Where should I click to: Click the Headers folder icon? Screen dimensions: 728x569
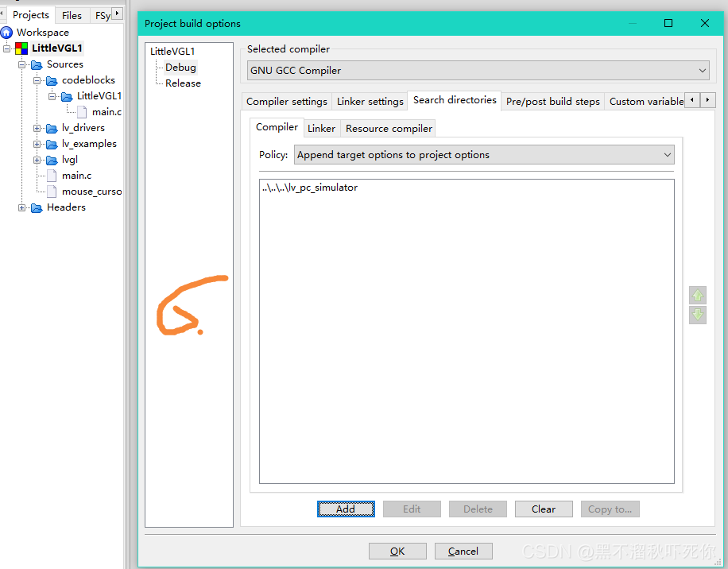[37, 208]
